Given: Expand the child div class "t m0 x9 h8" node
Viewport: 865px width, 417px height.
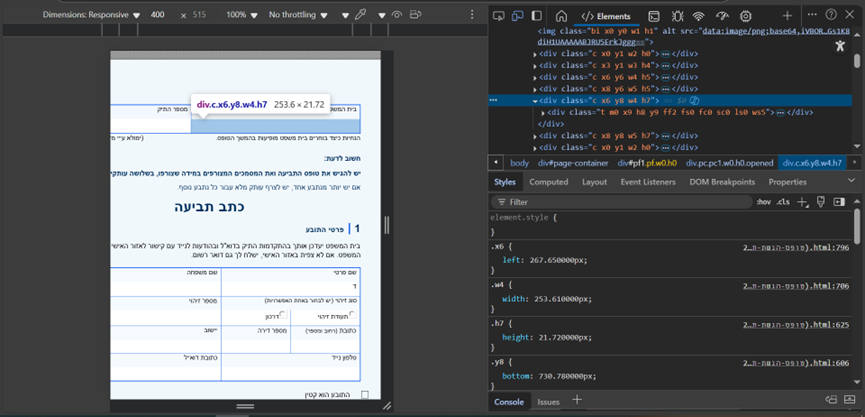Looking at the screenshot, I should point(543,113).
